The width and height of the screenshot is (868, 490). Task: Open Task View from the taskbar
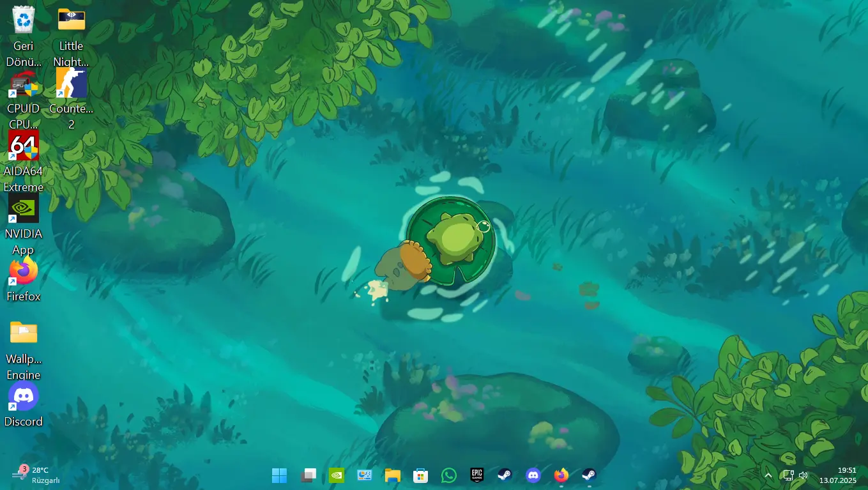coord(308,475)
